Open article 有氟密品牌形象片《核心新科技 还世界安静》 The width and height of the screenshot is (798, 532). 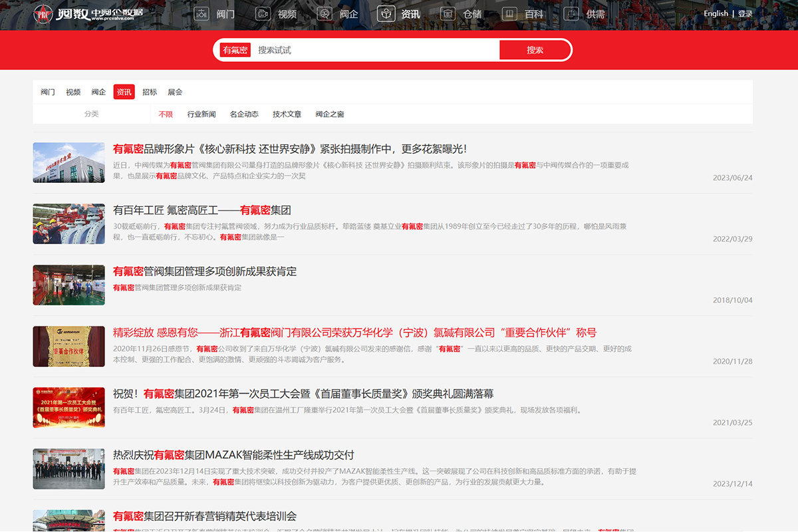290,149
